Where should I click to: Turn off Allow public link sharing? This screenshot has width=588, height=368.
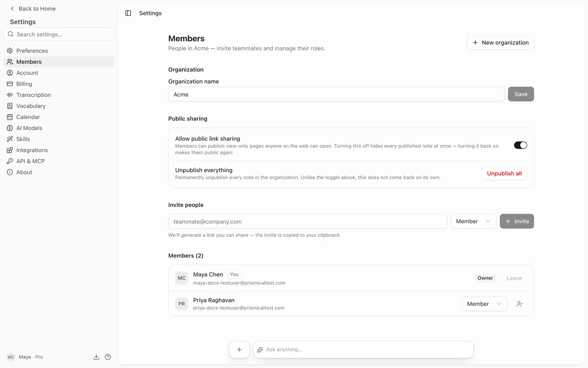coord(520,145)
